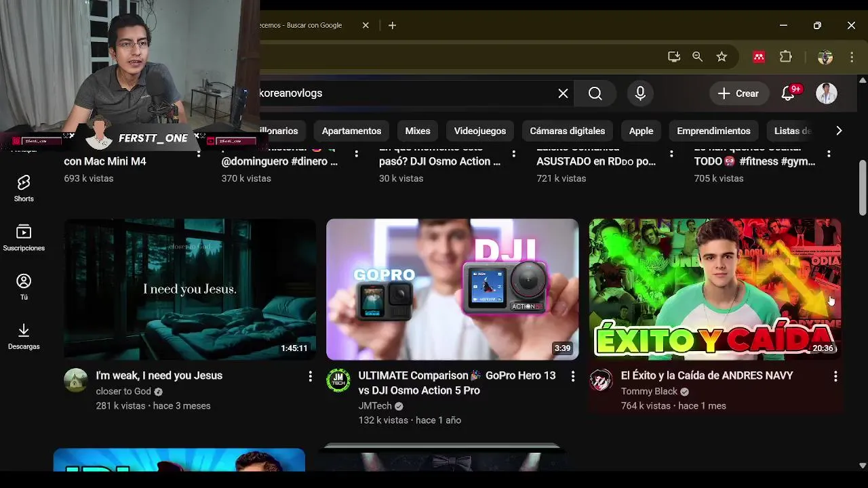Viewport: 868px width, 488px height.
Task: Open options for ASUSTADO en RD short
Action: (671, 154)
